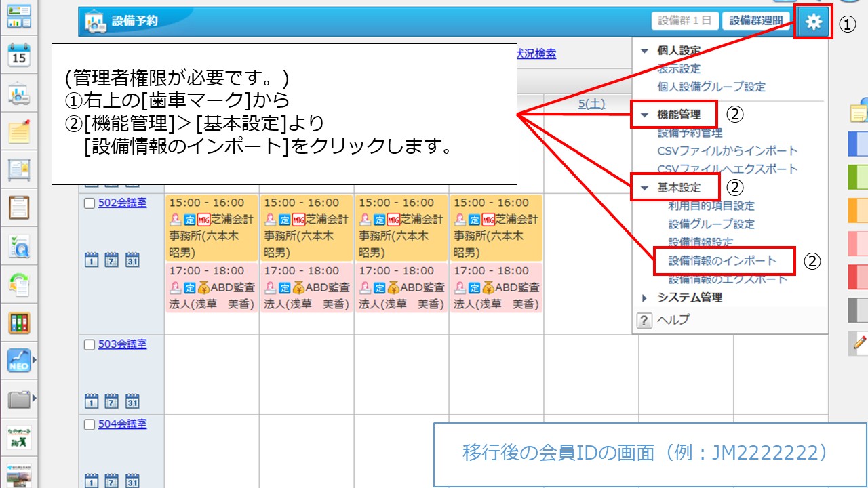Select 表示設定 in the settings menu
Viewport: 868px width, 488px height.
coord(679,68)
